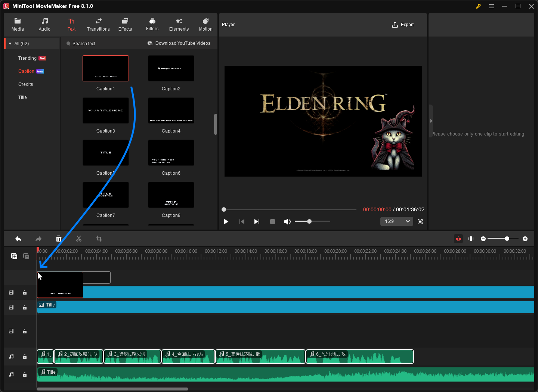Mute the player volume
The height and width of the screenshot is (392, 538).
click(287, 222)
